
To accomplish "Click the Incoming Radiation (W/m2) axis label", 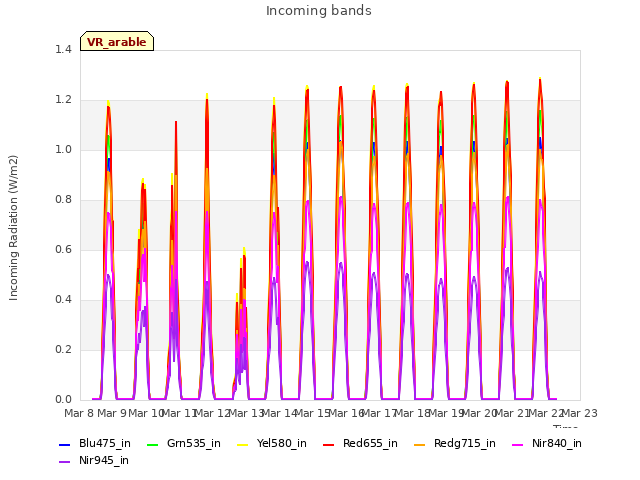I will click(13, 228).
